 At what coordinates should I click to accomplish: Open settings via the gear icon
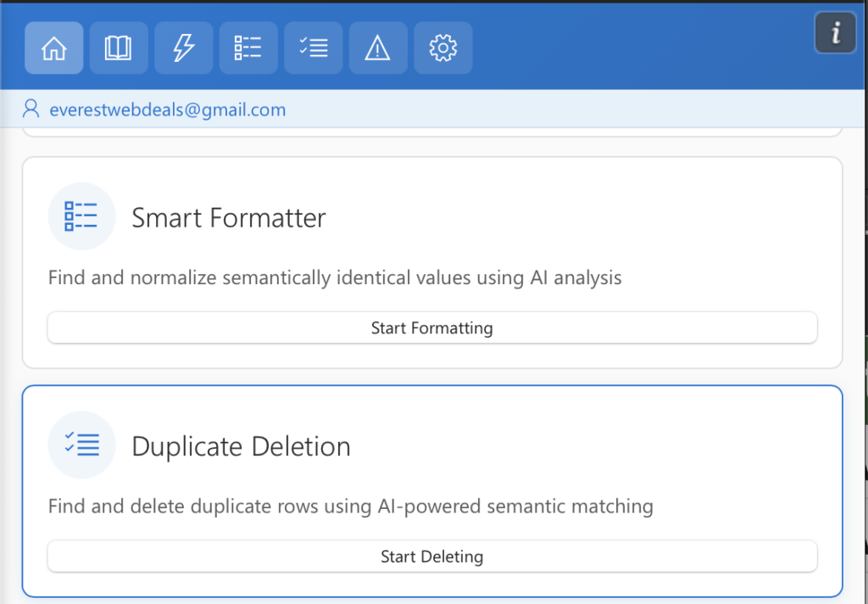click(x=443, y=48)
